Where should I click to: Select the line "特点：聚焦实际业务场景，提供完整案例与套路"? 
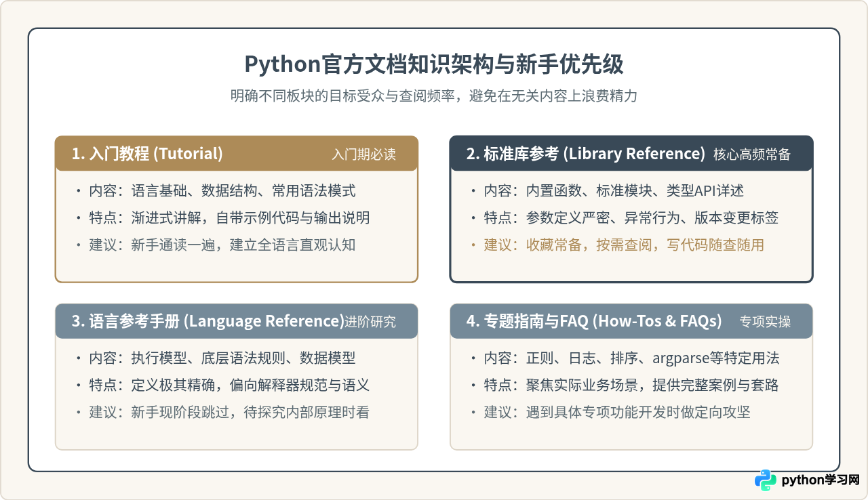pyautogui.click(x=631, y=386)
